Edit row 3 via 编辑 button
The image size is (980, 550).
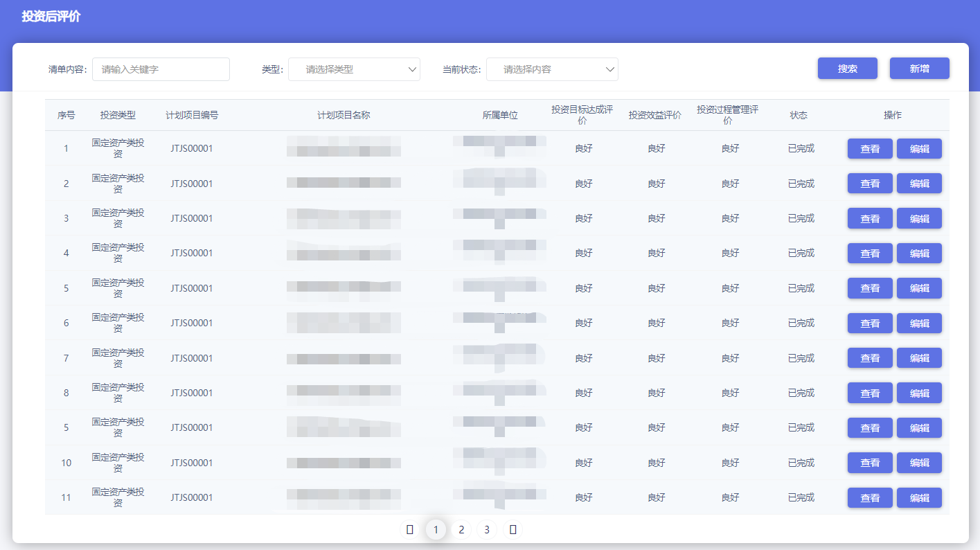919,218
